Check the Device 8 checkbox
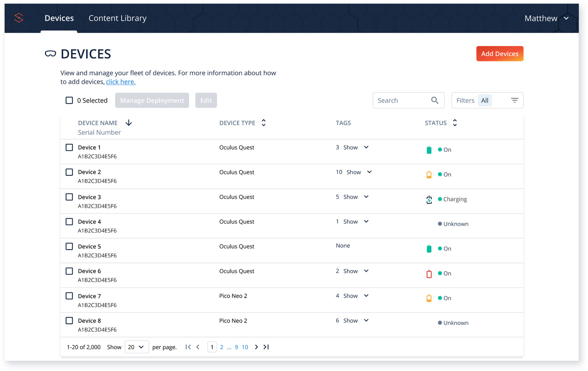The height and width of the screenshot is (371, 588). 69,320
